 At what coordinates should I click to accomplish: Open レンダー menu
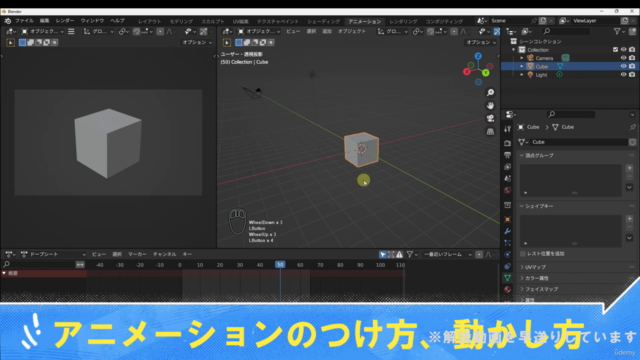pyautogui.click(x=65, y=20)
